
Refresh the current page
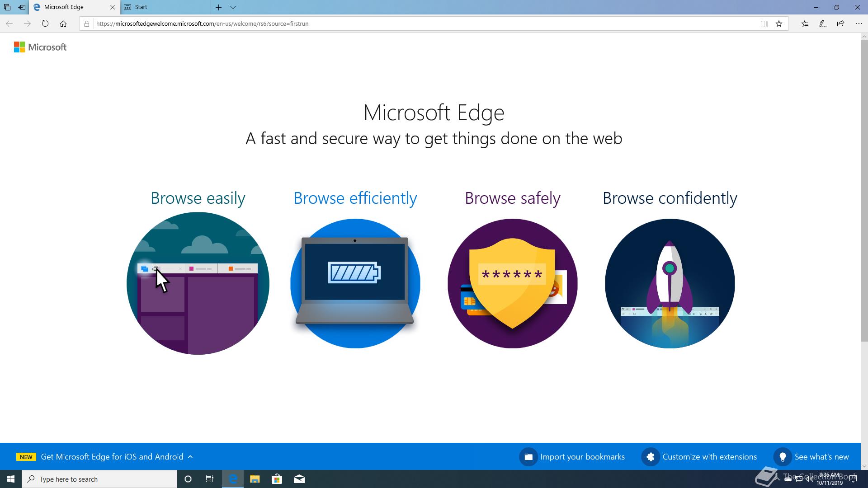[x=45, y=24]
